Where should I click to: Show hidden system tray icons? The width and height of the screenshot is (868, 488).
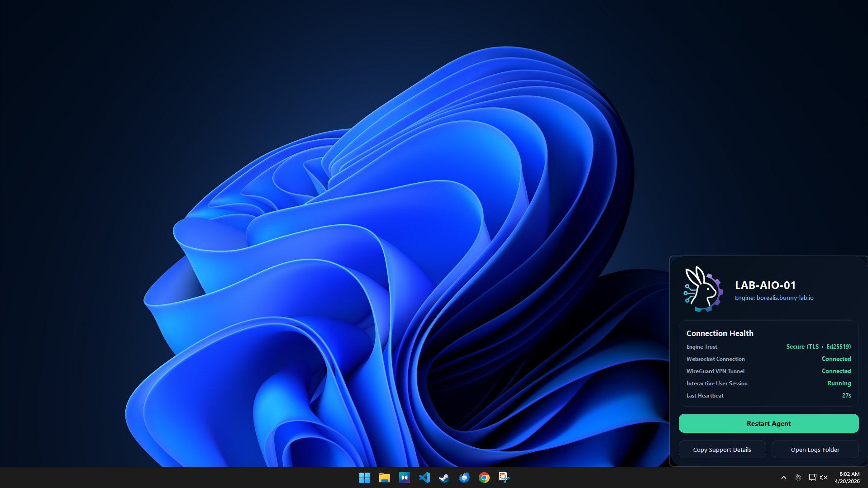(783, 478)
